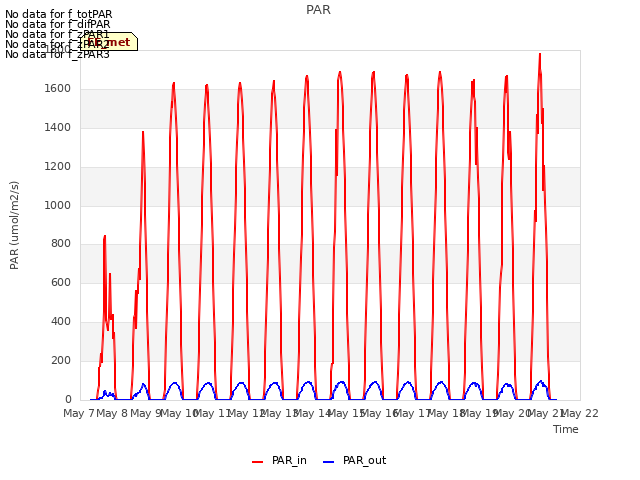This screenshot has height=480, width=640.
Task: Click the May 7 x-axis tick label
Action: (79, 413)
